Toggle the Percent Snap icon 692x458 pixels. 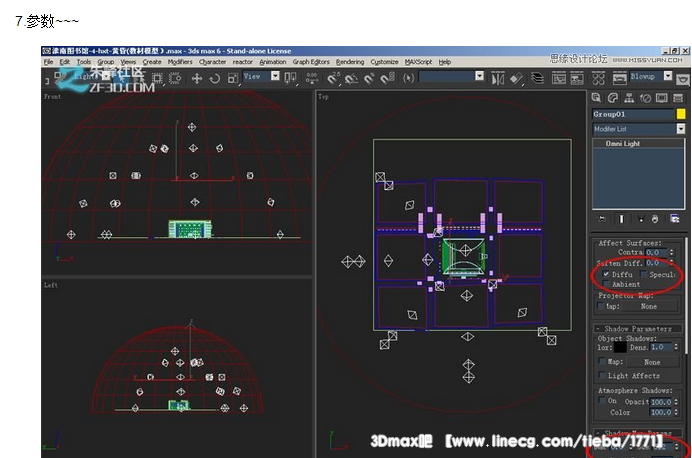pyautogui.click(x=369, y=79)
